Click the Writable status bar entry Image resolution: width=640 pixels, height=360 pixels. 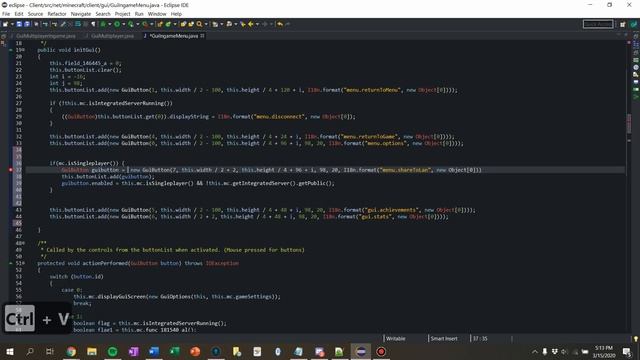pos(396,338)
